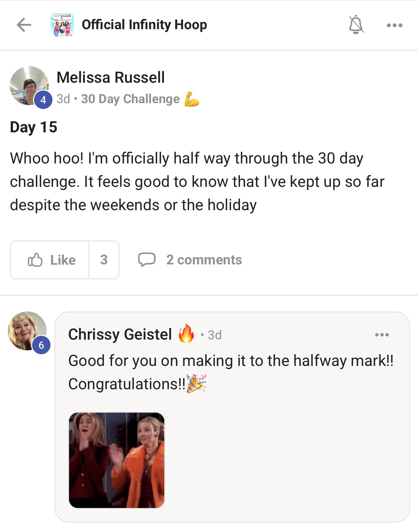Open Chrissy Geistel's name in comment
This screenshot has height=532, width=418.
[120, 334]
